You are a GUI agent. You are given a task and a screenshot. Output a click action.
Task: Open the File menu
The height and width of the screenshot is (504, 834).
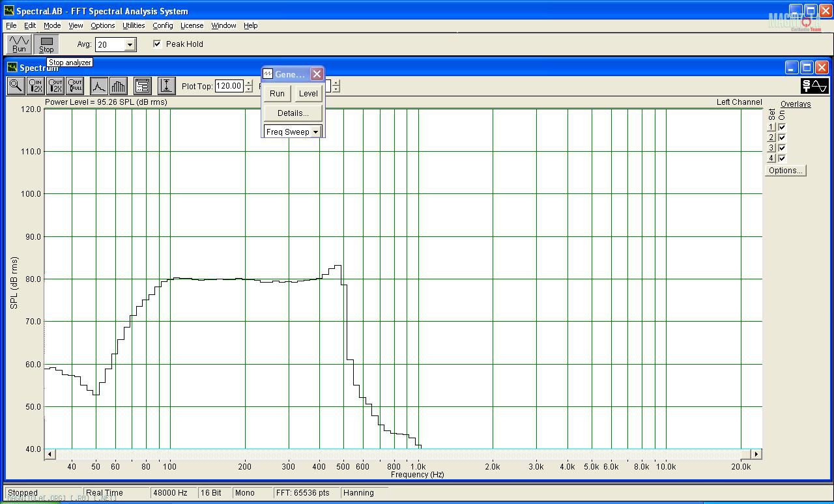coord(11,25)
